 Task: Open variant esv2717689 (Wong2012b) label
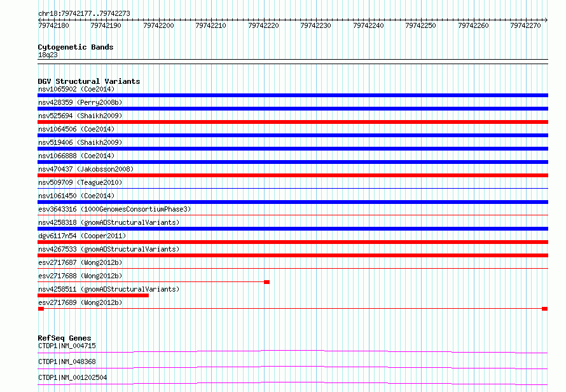point(80,302)
